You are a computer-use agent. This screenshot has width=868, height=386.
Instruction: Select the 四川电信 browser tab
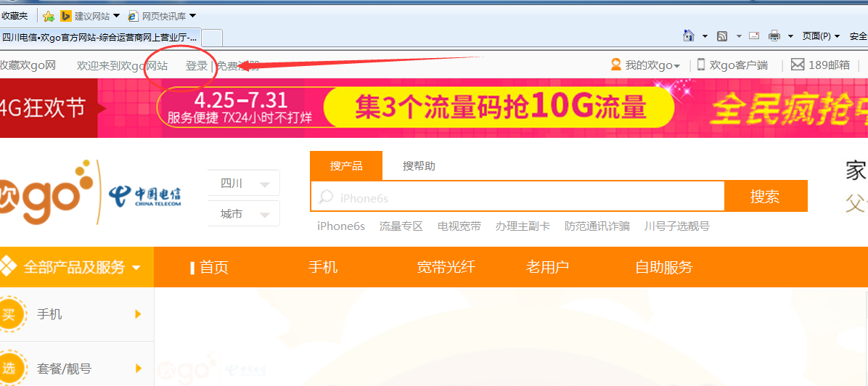100,38
